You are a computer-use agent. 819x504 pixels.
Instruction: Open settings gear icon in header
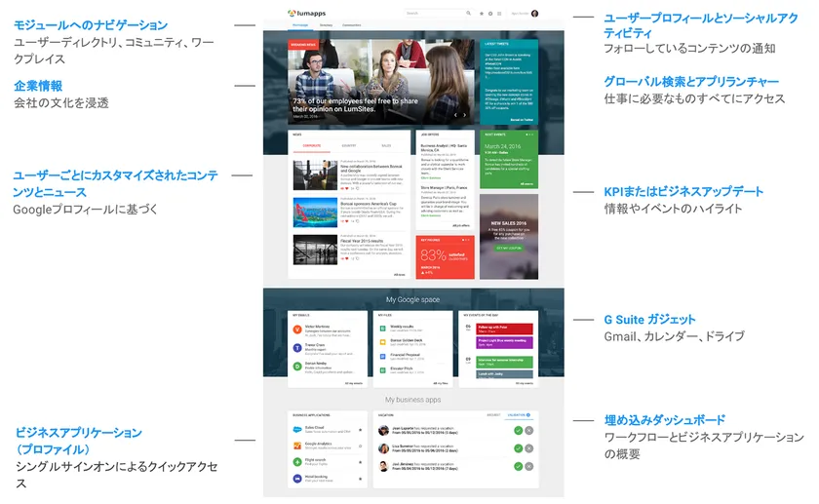pos(490,14)
